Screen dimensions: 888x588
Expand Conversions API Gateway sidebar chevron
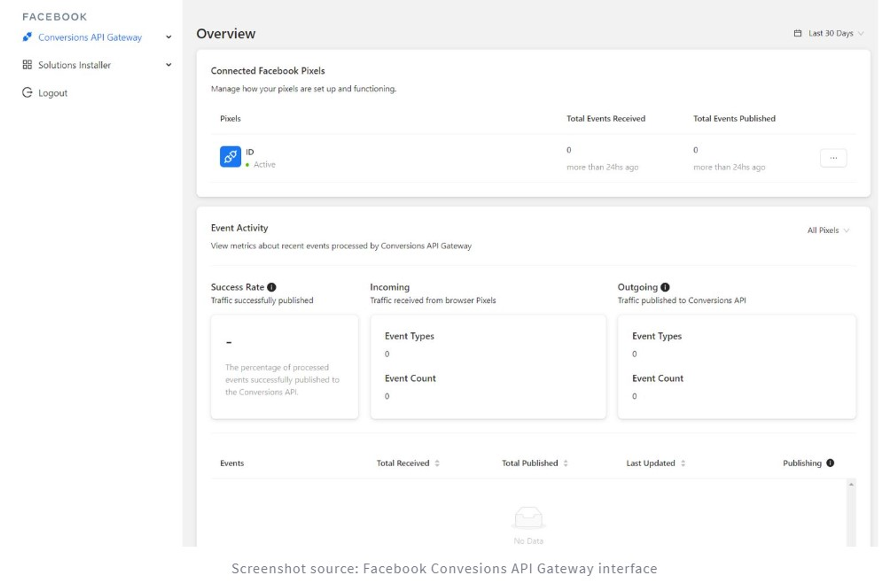click(169, 37)
